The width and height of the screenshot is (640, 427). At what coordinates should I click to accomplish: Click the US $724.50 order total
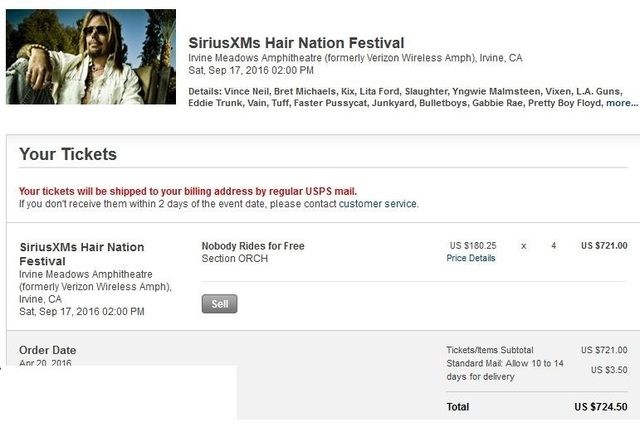pyautogui.click(x=601, y=408)
